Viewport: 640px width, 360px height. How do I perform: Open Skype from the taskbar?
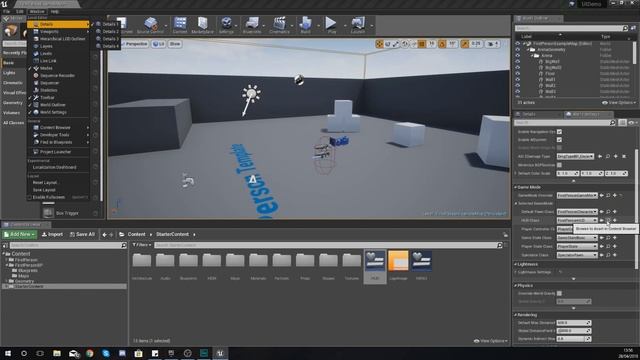click(106, 353)
